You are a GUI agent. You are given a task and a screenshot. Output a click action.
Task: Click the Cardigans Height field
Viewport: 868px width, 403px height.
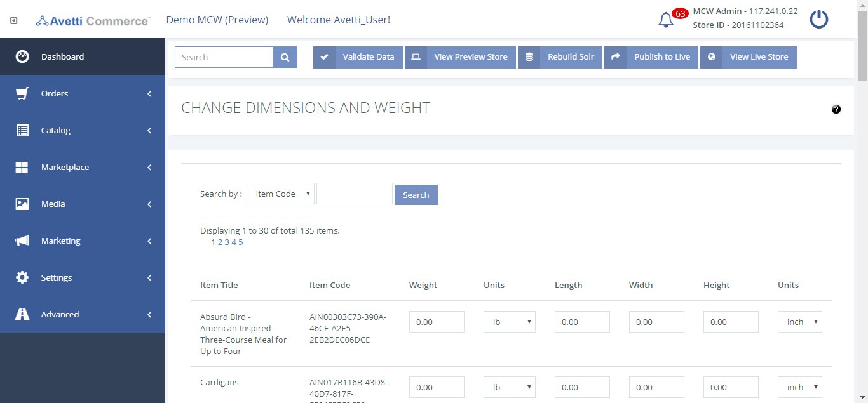pos(731,387)
